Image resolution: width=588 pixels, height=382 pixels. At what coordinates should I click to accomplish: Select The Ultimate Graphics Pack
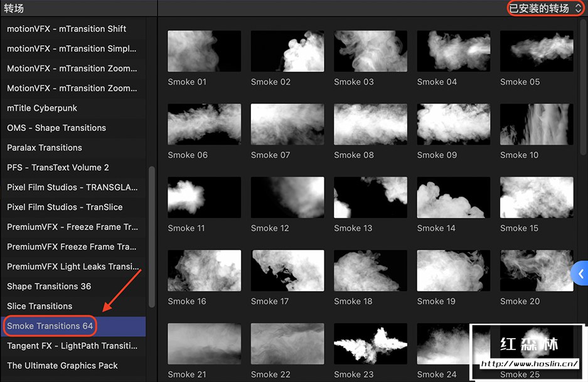(x=73, y=366)
